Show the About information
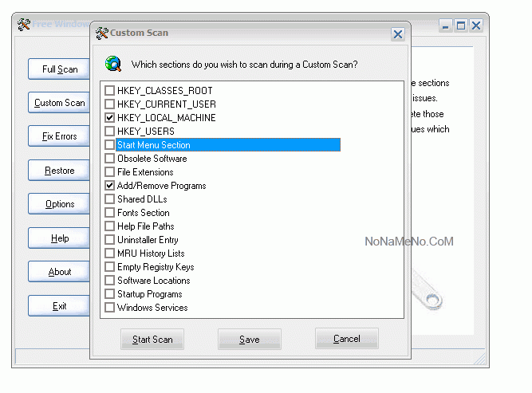 click(x=60, y=272)
